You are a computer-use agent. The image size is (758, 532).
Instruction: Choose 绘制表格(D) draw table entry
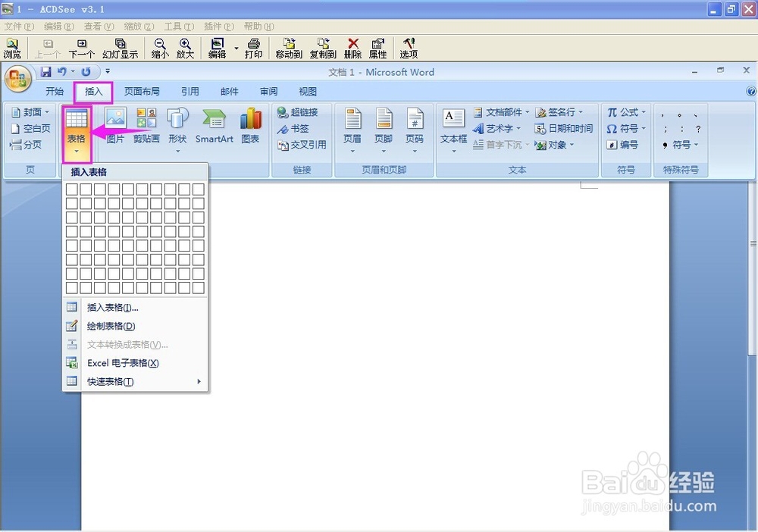(136, 326)
